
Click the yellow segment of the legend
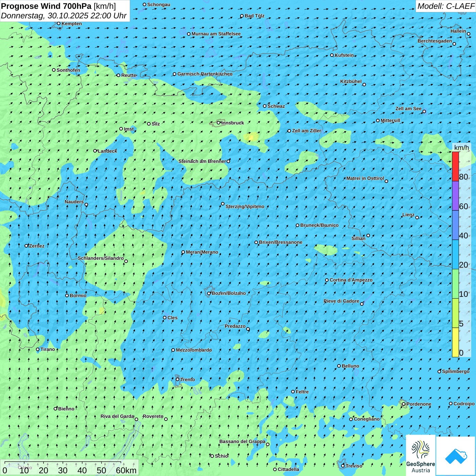(x=455, y=342)
